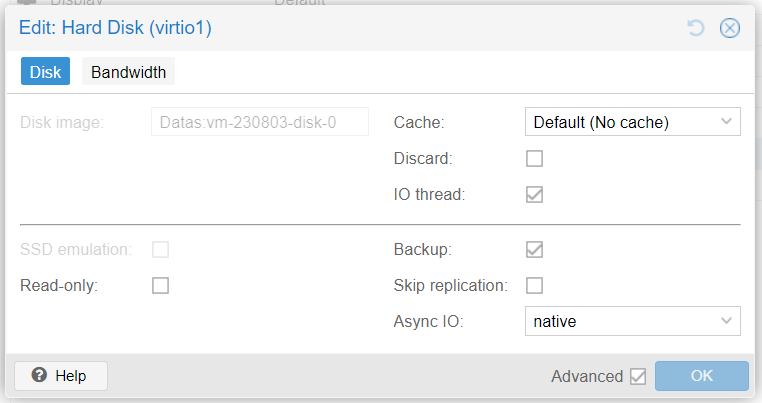Click the Disk image field

point(260,122)
